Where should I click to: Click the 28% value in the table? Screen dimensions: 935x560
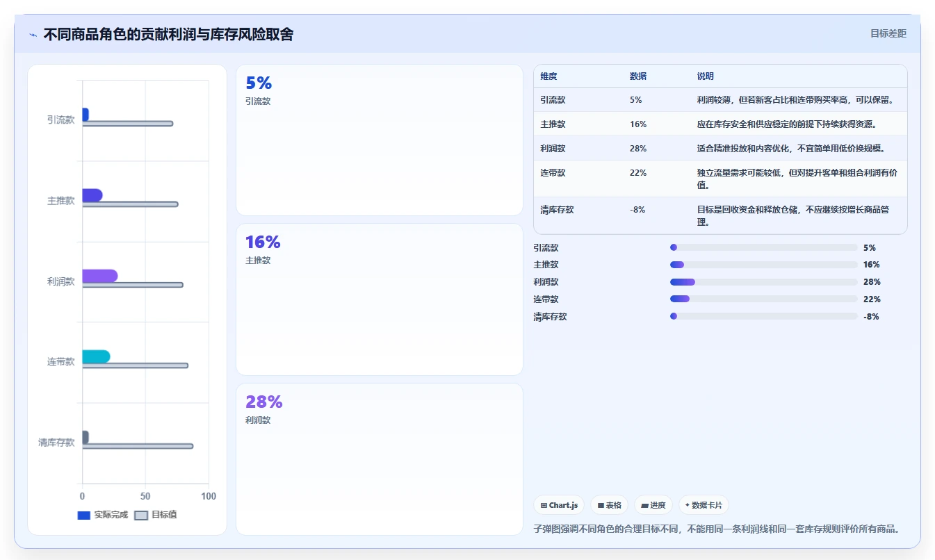[x=638, y=149]
